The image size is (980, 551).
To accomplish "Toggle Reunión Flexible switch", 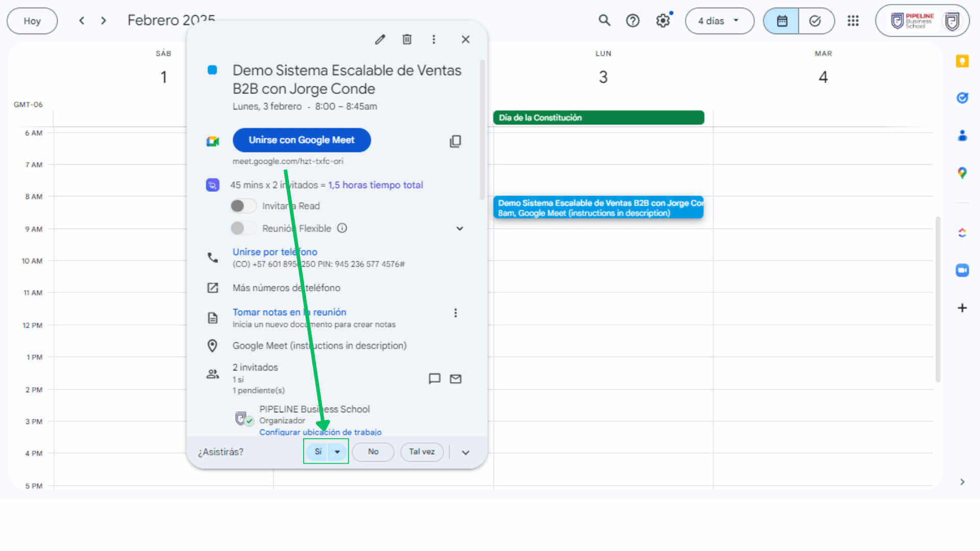I will click(x=243, y=228).
